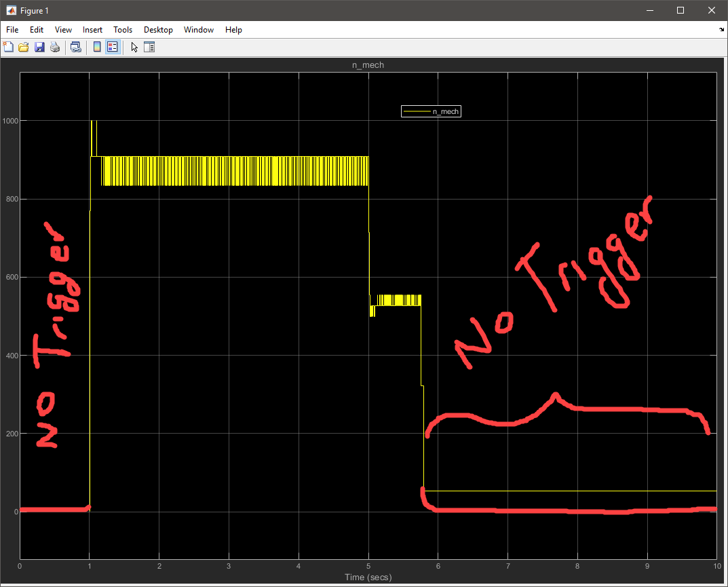The image size is (728, 587).
Task: Save the figure with the floppy icon
Action: click(39, 47)
